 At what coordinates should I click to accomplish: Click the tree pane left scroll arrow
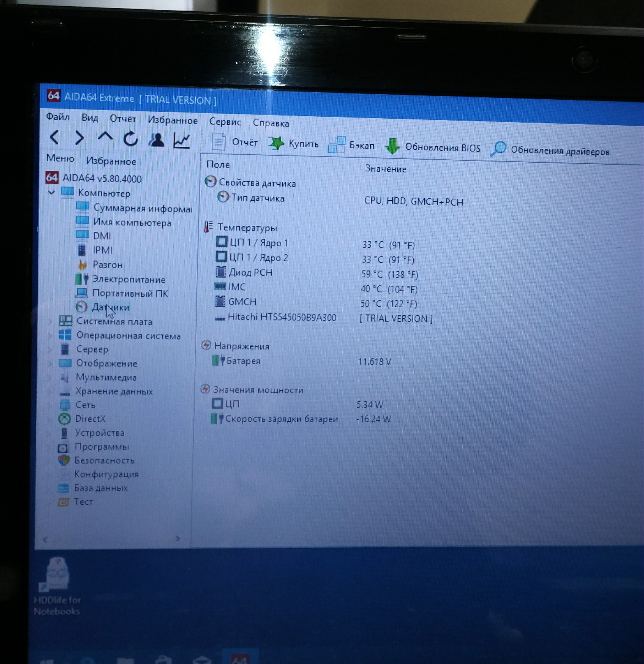point(45,539)
